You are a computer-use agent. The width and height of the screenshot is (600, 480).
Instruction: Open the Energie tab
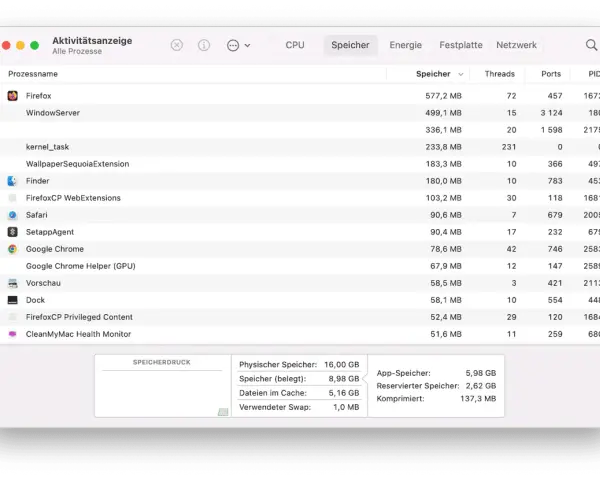point(405,45)
